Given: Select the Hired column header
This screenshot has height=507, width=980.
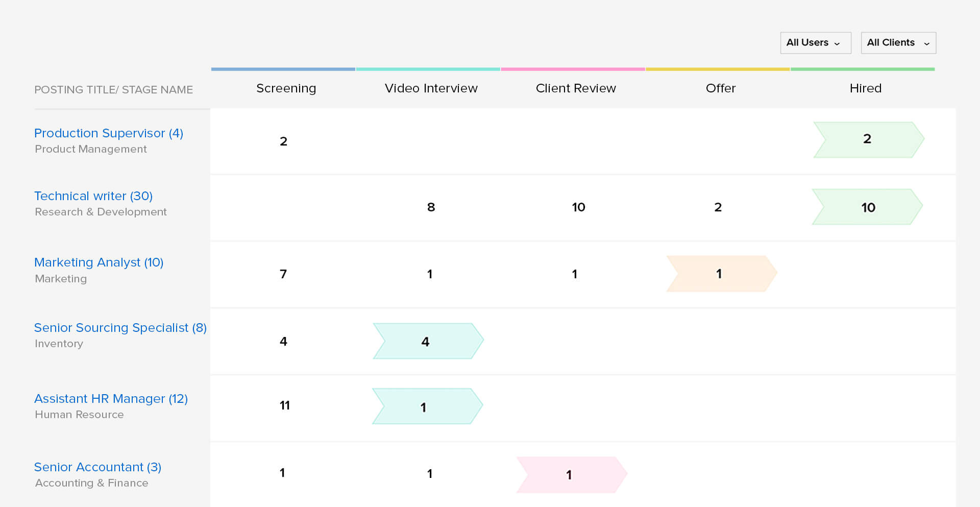Looking at the screenshot, I should (866, 88).
